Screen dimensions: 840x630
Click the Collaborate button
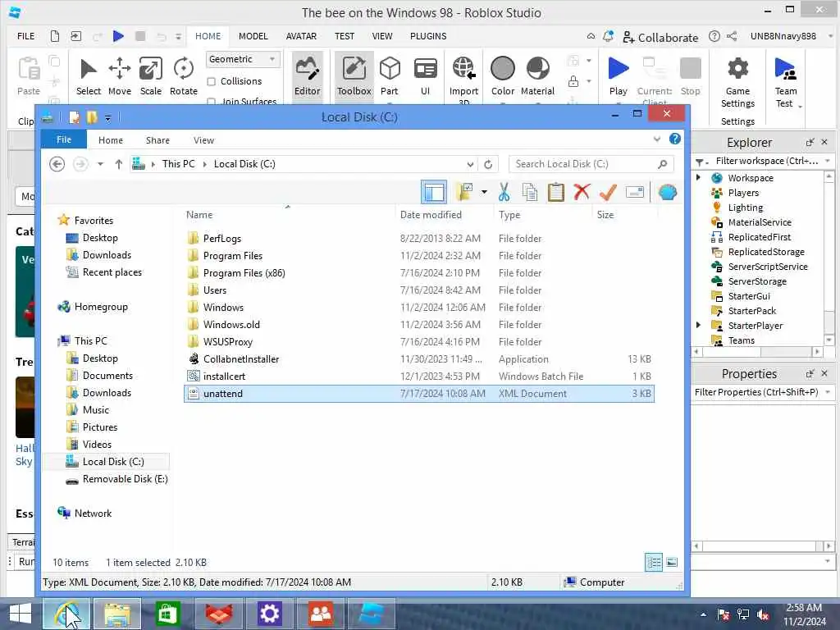660,38
